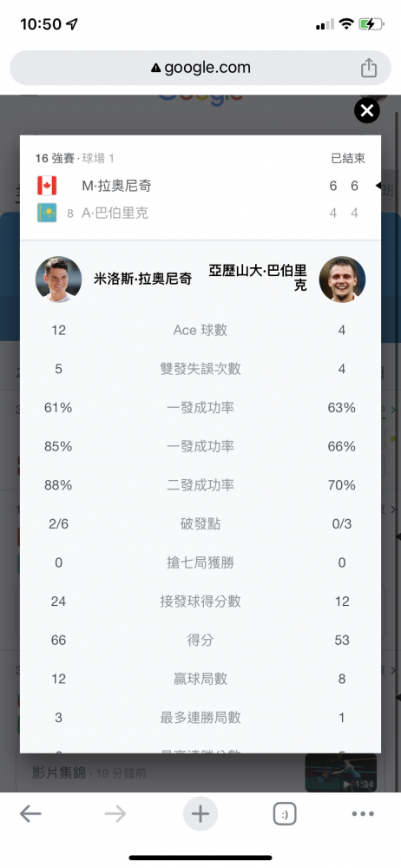Tap the google.com address bar
This screenshot has height=868, width=401.
200,68
